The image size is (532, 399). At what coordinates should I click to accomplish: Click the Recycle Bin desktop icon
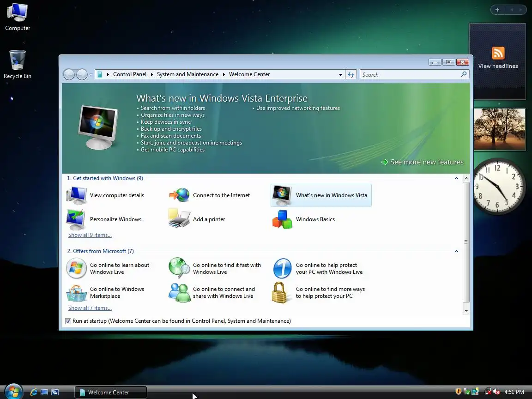click(x=17, y=65)
